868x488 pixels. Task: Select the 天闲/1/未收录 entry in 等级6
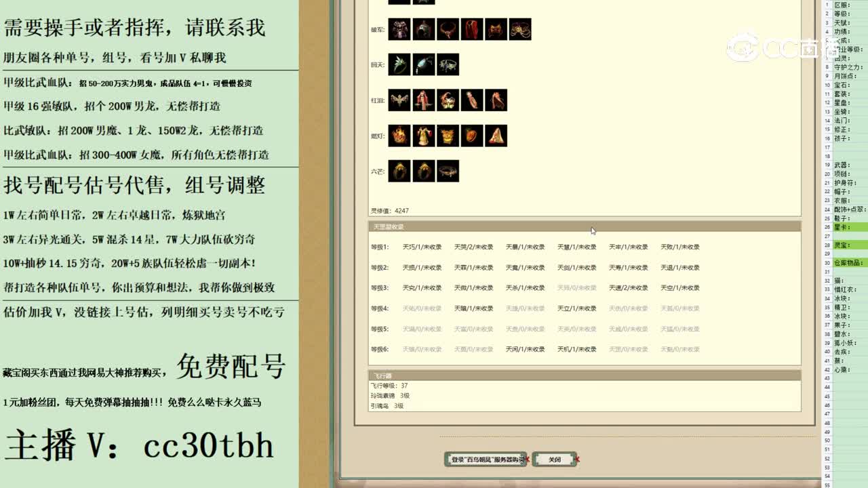525,349
